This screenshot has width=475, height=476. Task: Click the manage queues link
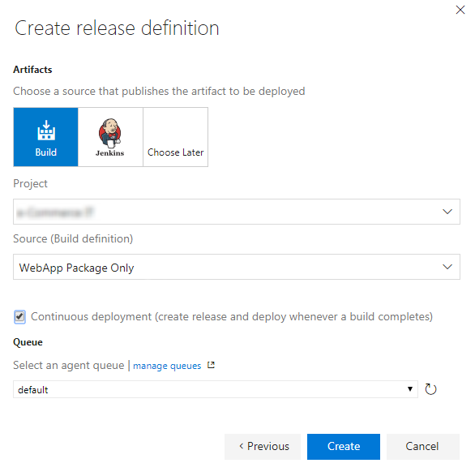tap(167, 366)
